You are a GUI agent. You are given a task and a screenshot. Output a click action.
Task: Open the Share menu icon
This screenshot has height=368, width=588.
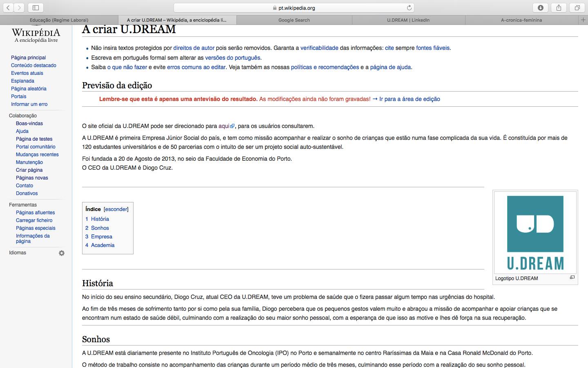pyautogui.click(x=559, y=8)
